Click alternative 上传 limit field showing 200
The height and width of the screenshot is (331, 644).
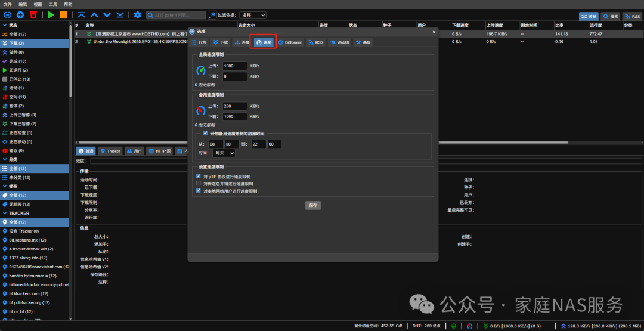235,106
